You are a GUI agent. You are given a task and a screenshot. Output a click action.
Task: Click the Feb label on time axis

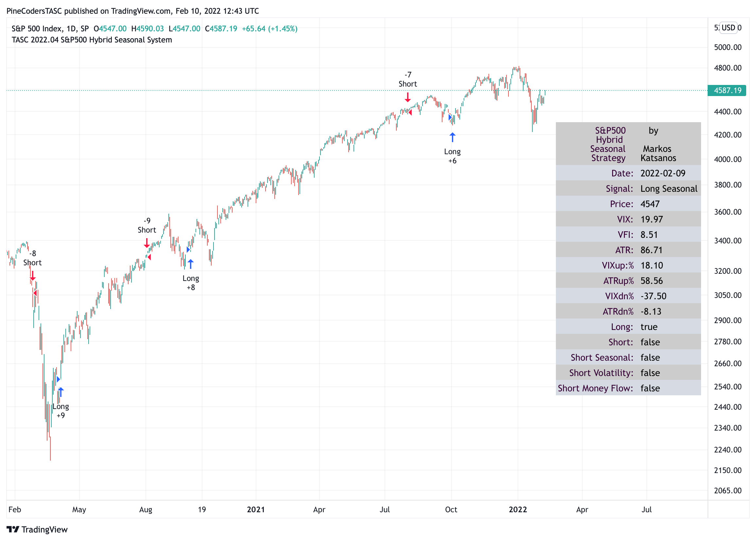[x=15, y=510]
